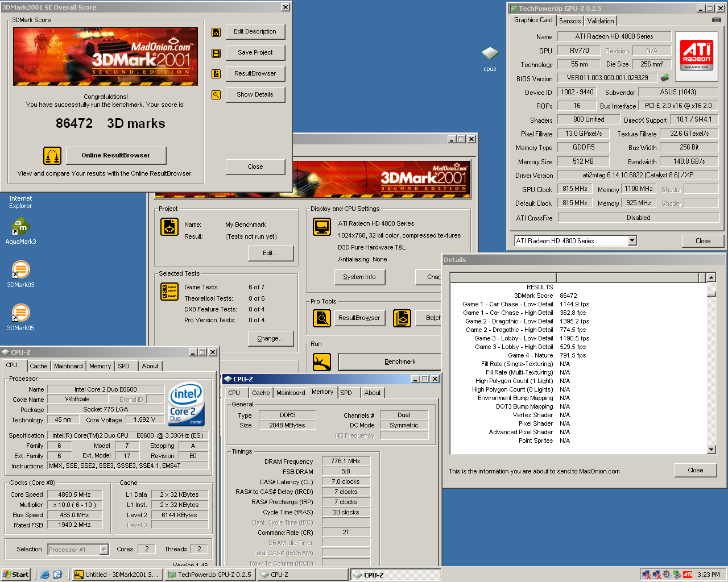This screenshot has width=728, height=582.
Task: Open the 3DMark03 desktop shortcut
Action: pyautogui.click(x=20, y=275)
